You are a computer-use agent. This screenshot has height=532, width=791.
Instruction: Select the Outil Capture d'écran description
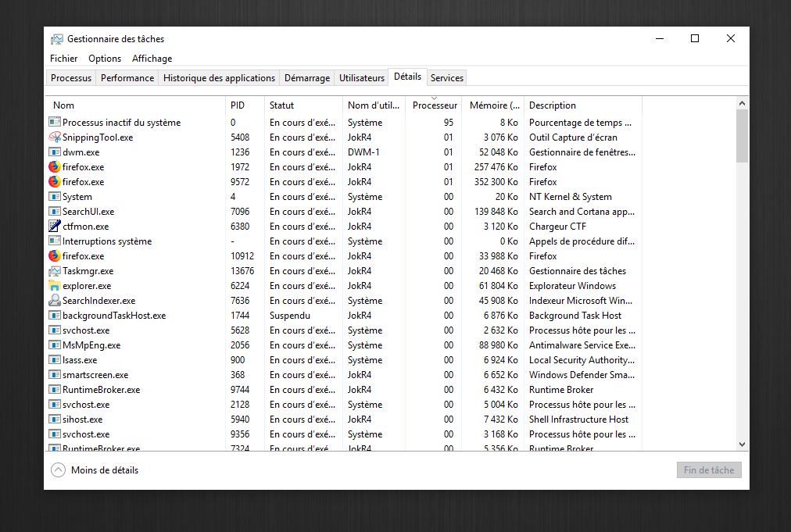(573, 137)
